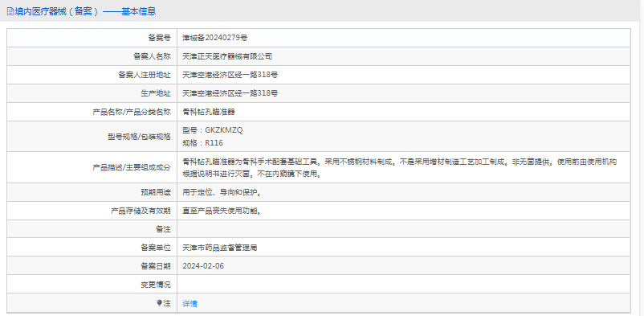Select company name 天津正天医疗器械有限公司
This screenshot has width=644, height=316.
(x=227, y=56)
